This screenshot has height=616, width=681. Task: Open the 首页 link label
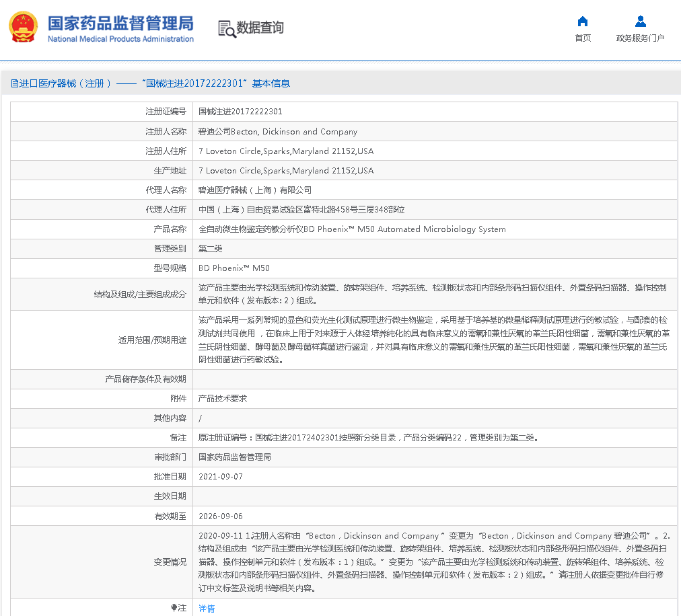583,38
